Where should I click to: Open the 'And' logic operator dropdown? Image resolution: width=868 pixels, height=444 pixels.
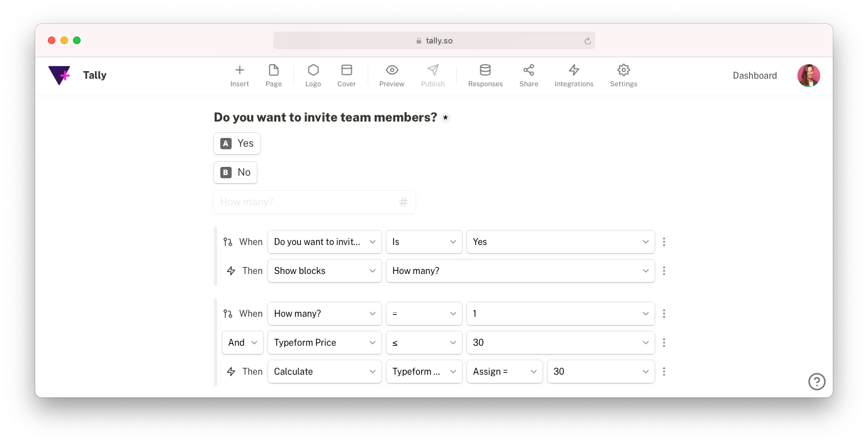point(242,343)
